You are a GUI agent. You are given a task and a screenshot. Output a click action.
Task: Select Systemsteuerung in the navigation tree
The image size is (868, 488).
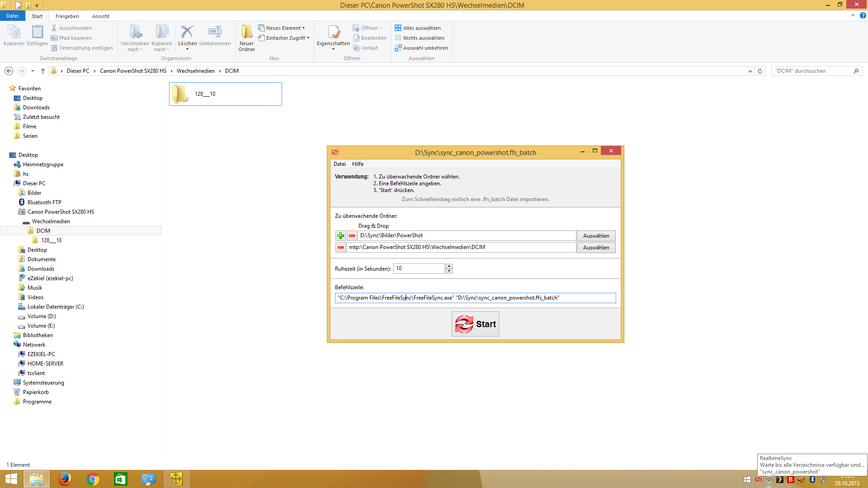click(43, 383)
